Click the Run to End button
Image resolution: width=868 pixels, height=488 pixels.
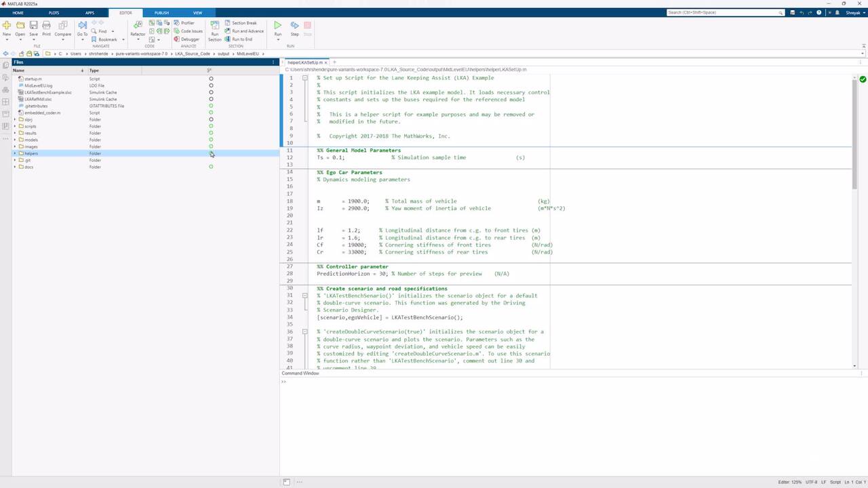tap(241, 39)
